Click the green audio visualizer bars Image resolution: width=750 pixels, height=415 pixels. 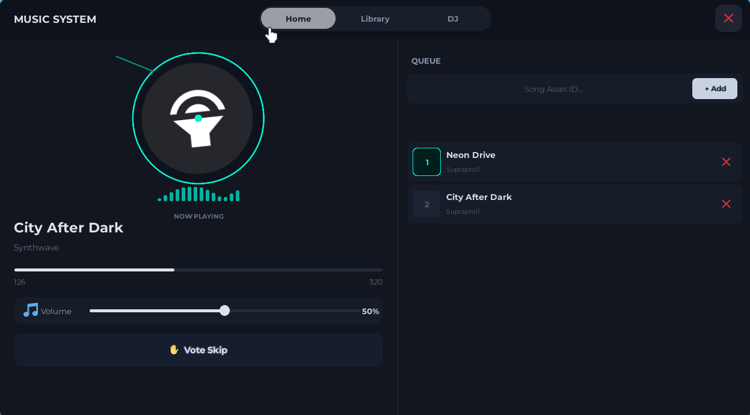199,194
